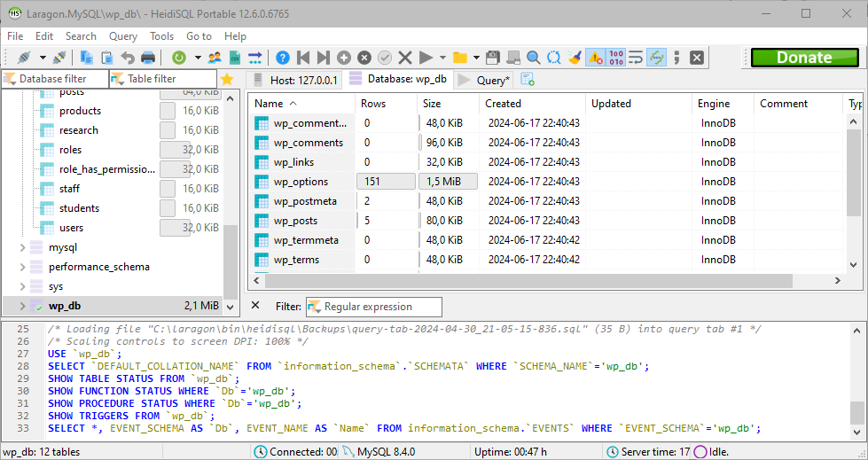Click the Table filter input field

(x=163, y=79)
